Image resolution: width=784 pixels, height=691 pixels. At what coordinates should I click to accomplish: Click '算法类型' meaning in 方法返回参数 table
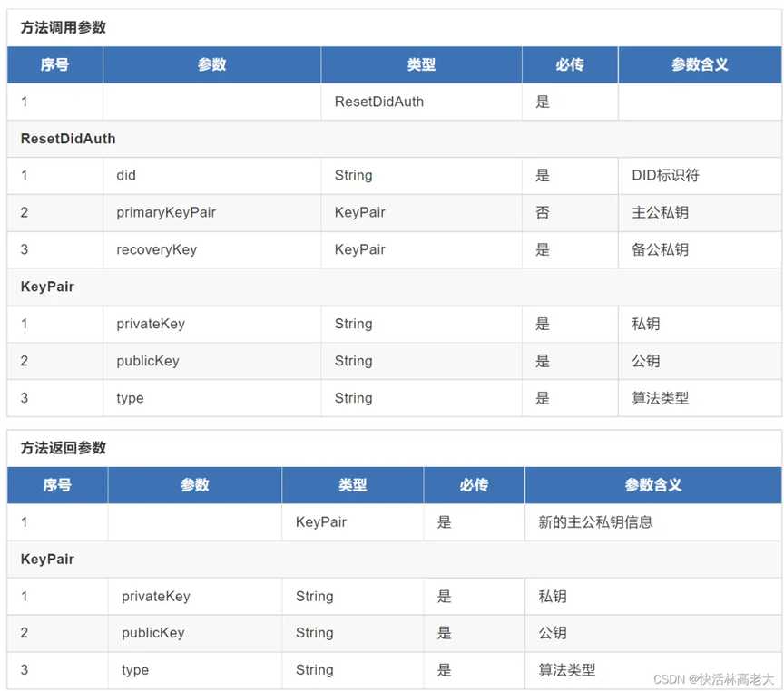(x=566, y=670)
